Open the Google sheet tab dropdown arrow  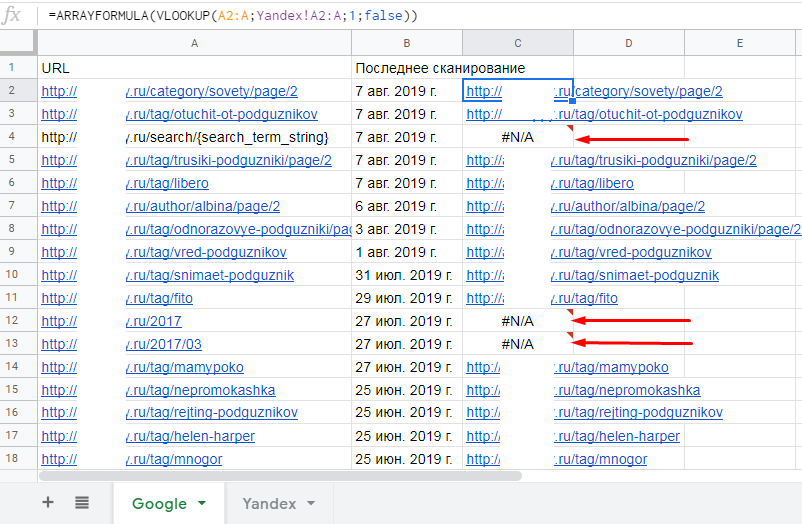tap(202, 503)
